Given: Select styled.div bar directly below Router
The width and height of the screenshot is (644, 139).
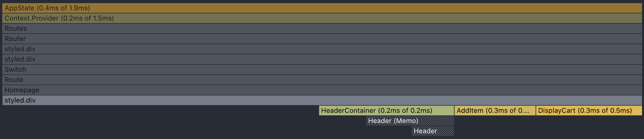Looking at the screenshot, I should [x=322, y=49].
